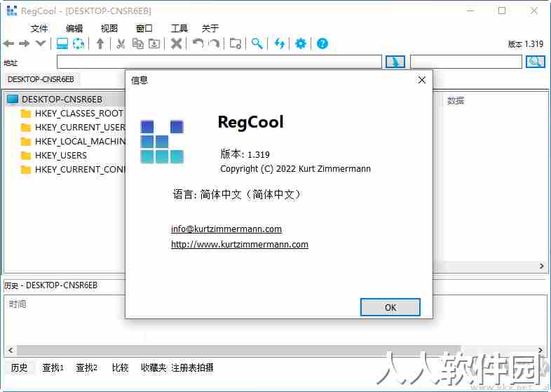Open help with the blue question mark icon
The height and width of the screenshot is (392, 551).
click(322, 43)
